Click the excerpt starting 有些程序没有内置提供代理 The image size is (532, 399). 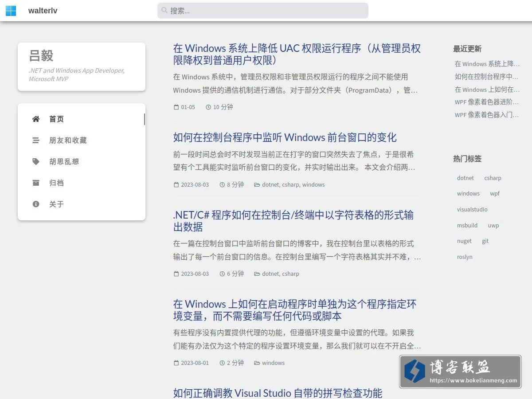tap(297, 339)
